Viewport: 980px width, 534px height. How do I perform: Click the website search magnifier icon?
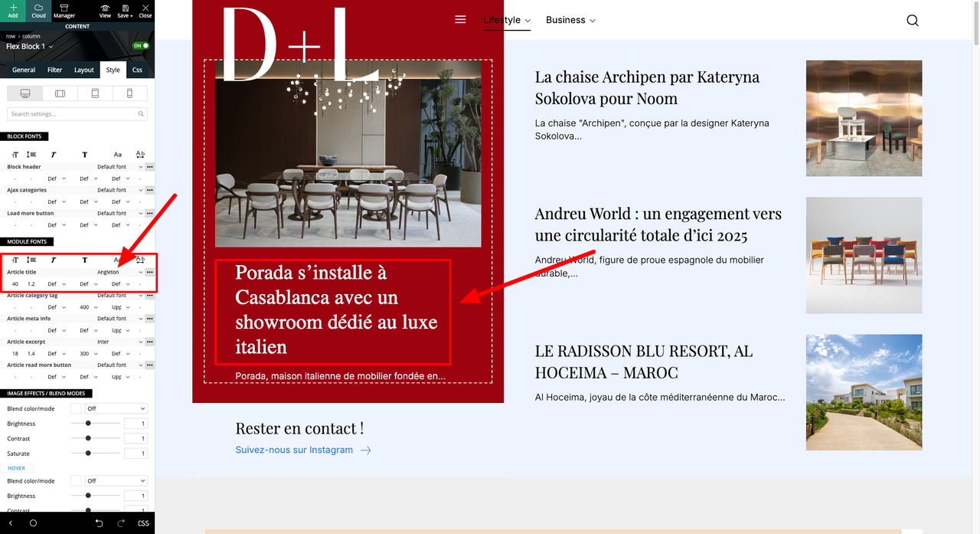(913, 21)
